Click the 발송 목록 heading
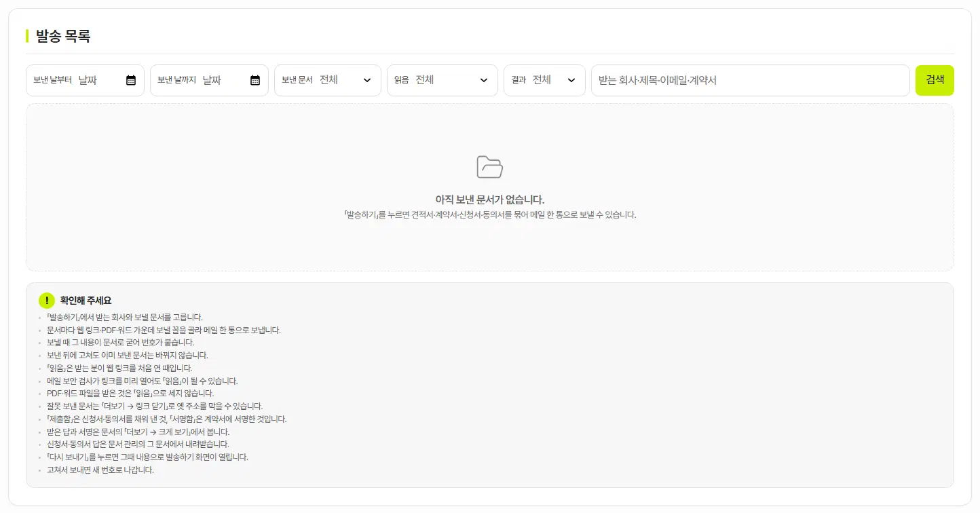This screenshot has height=513, width=980. click(x=63, y=36)
